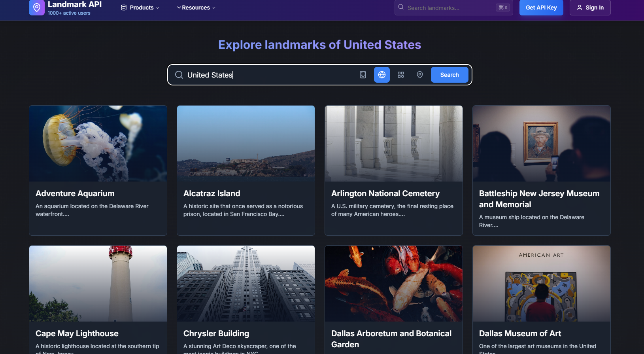Open the Dallas Arboretum koi fish image

394,284
